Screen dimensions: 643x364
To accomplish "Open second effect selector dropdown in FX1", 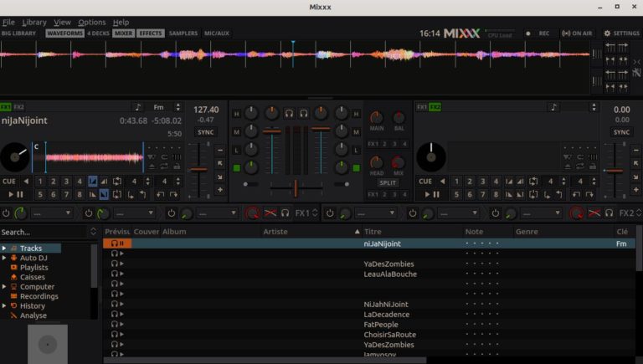I will 134,213.
